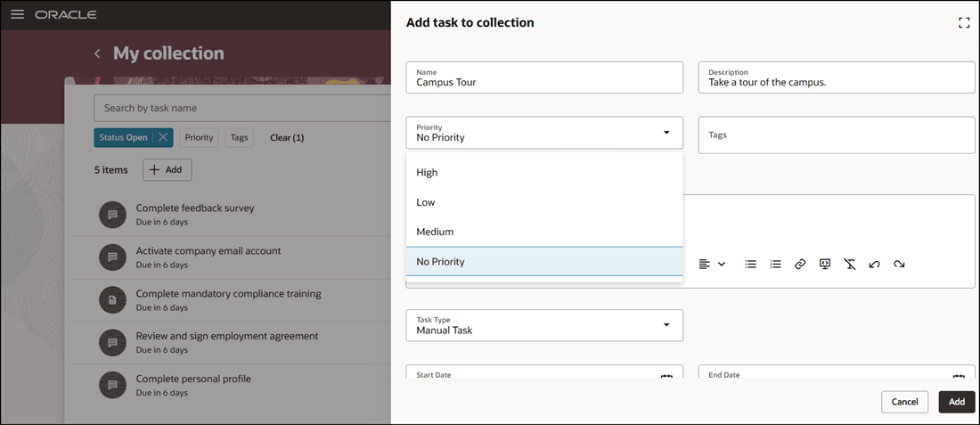Open the Start Date calendar picker
Viewport: 980px width, 425px height.
666,376
